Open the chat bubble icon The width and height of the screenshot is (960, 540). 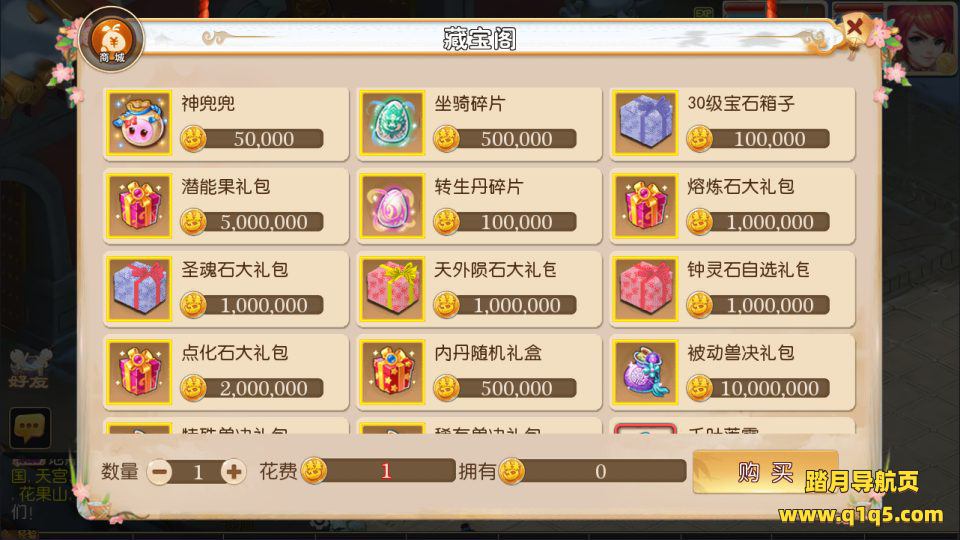pyautogui.click(x=29, y=427)
